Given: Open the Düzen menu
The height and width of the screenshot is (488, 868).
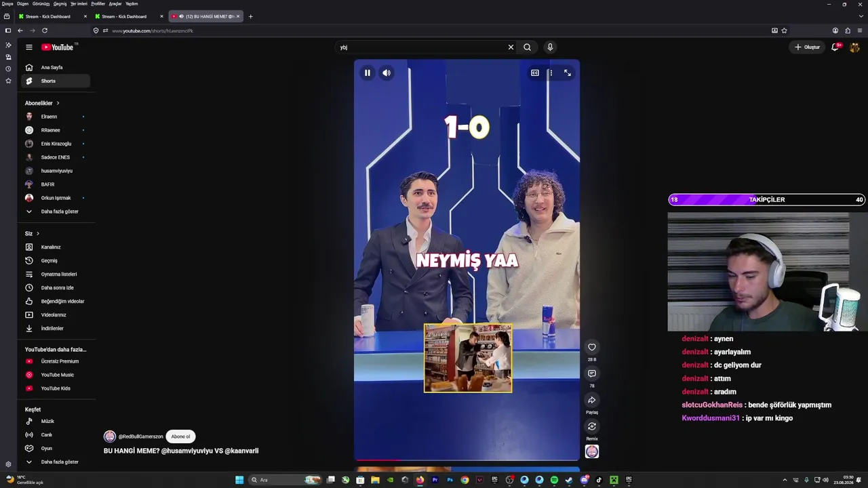Looking at the screenshot, I should coord(23,3).
